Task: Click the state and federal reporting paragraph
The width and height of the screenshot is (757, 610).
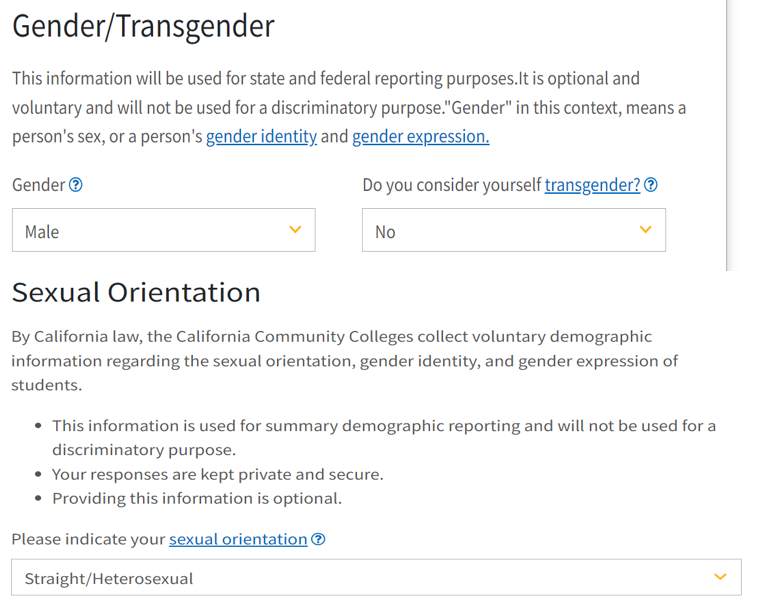Action: [x=349, y=108]
